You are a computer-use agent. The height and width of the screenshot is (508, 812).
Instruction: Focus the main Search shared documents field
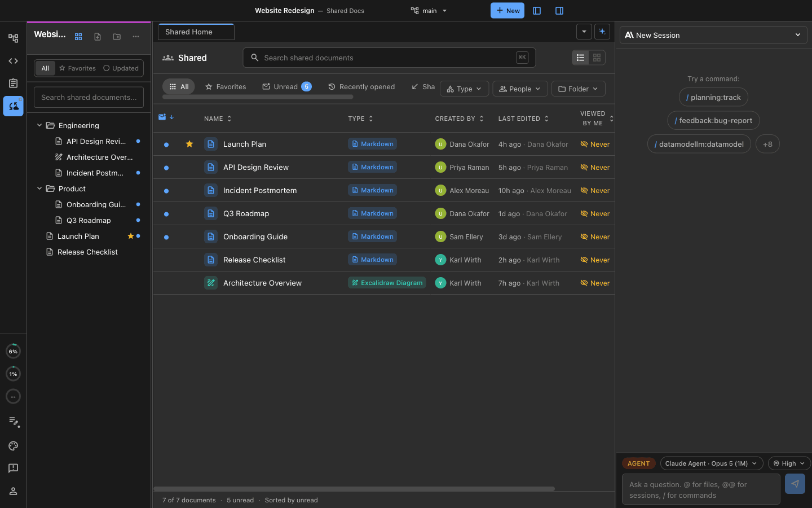click(389, 58)
